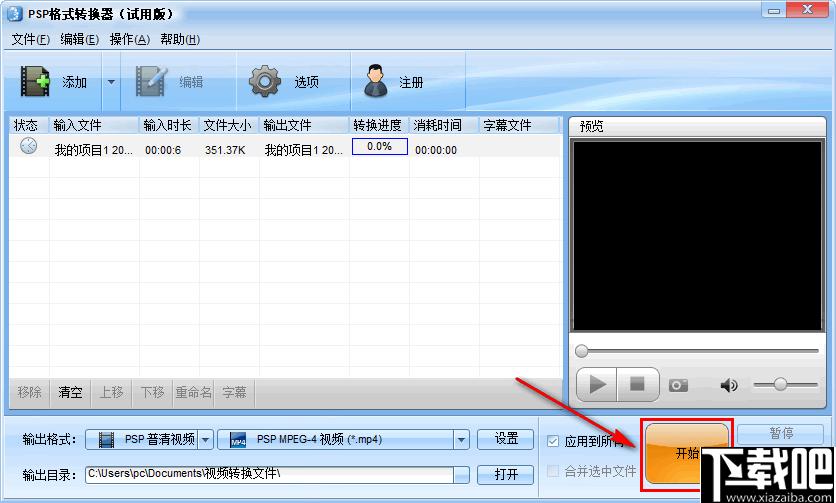Image resolution: width=836 pixels, height=503 pixels.
Task: Open the 添加 dropdown arrow
Action: click(111, 82)
